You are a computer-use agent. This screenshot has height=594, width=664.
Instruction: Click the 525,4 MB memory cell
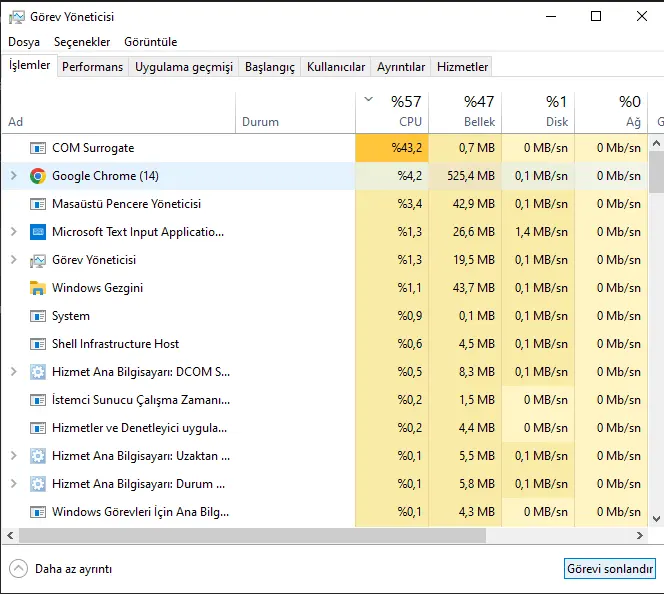click(x=465, y=176)
